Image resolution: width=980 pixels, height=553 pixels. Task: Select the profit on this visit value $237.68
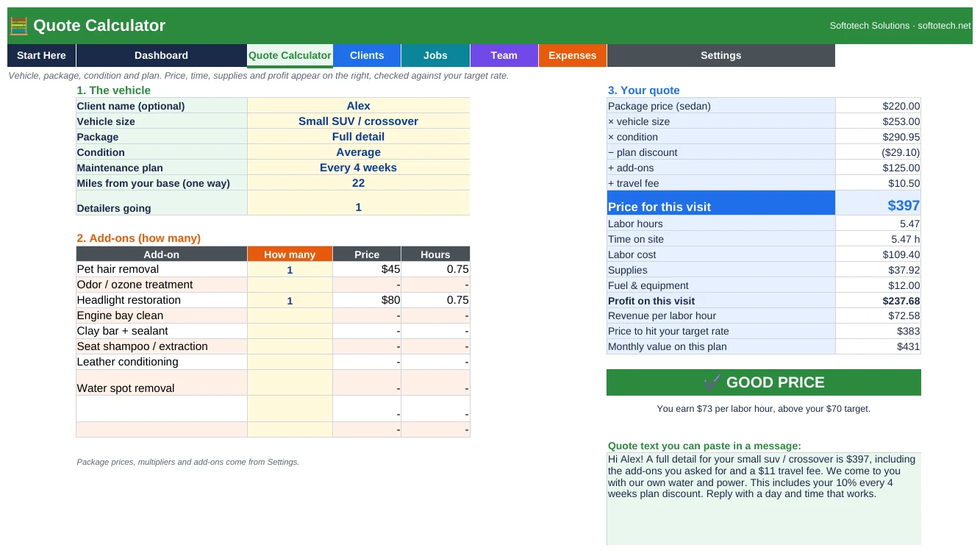tap(878, 301)
